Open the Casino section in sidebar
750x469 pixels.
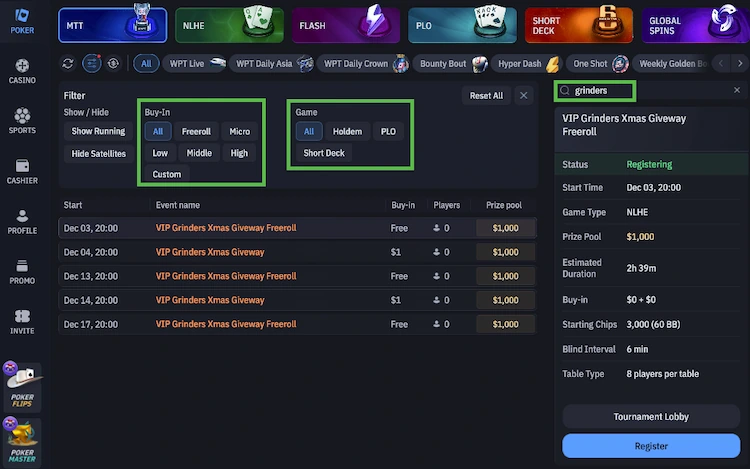pos(22,70)
